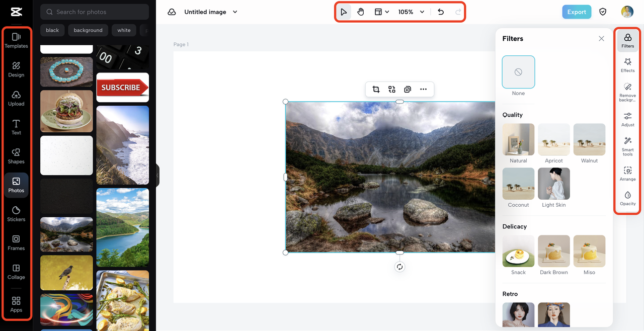The height and width of the screenshot is (331, 644).
Task: Click the crop icon above image
Action: [x=376, y=90]
